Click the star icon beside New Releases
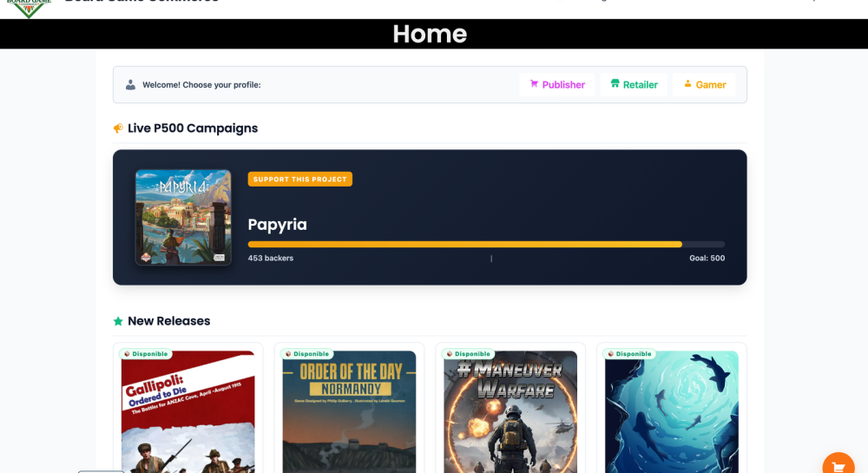The height and width of the screenshot is (473, 868). (x=118, y=321)
